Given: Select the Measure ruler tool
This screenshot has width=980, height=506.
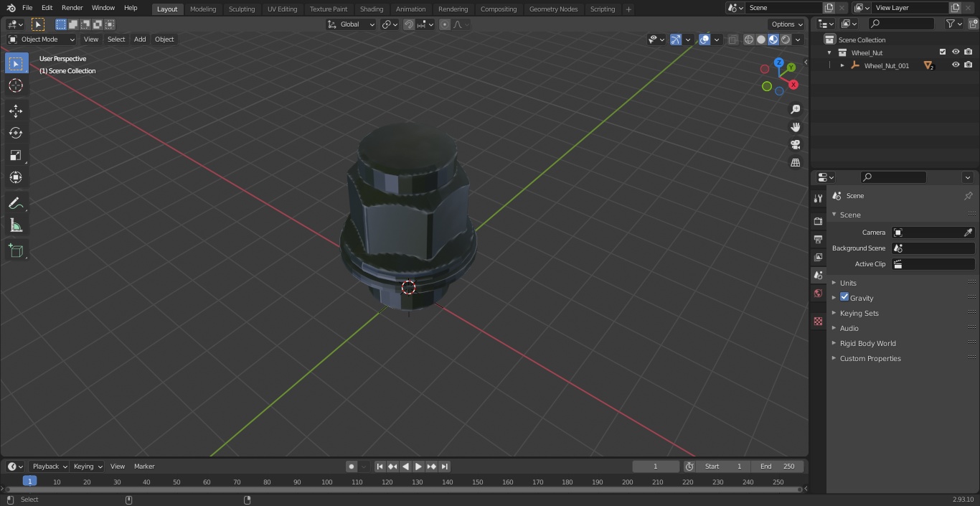Looking at the screenshot, I should [16, 226].
